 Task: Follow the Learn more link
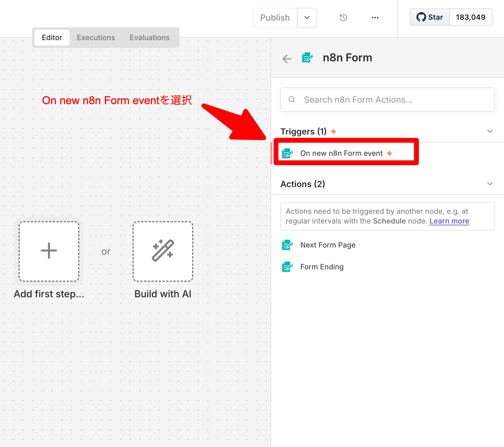tap(449, 221)
